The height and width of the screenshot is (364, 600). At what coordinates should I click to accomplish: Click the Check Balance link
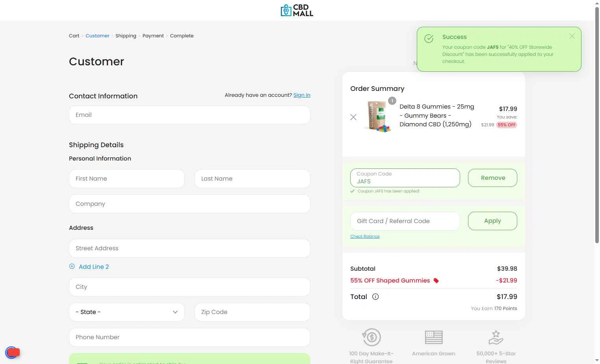pos(365,237)
